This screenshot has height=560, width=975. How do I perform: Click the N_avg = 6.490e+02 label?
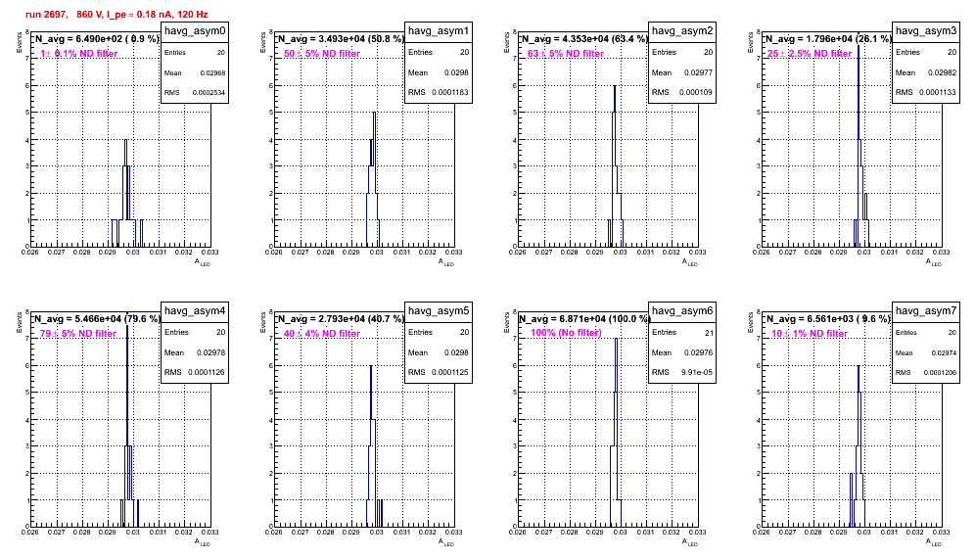tap(96, 39)
